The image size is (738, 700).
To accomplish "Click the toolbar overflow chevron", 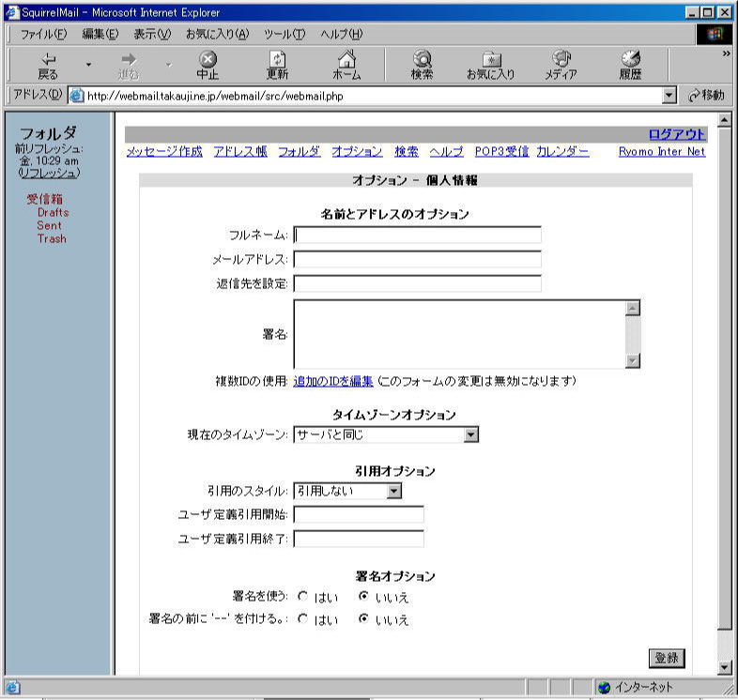I will point(726,54).
